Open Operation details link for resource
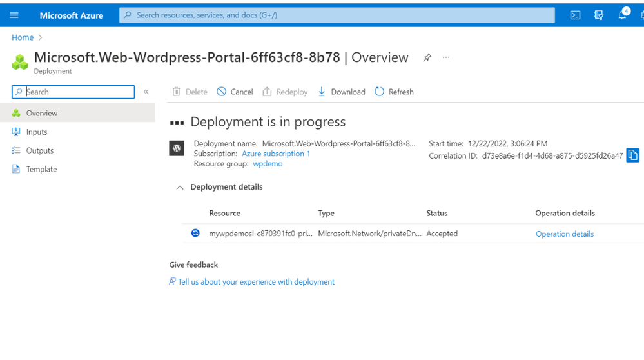 pos(565,234)
